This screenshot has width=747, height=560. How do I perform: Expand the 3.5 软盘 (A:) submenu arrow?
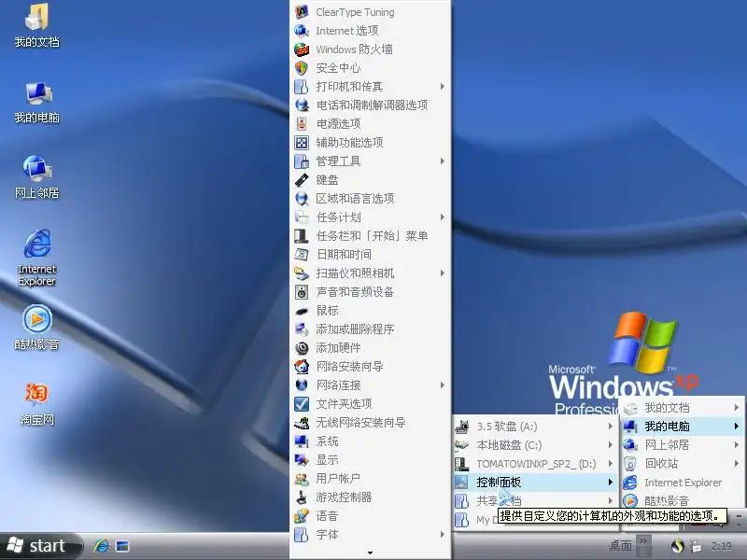pyautogui.click(x=611, y=427)
